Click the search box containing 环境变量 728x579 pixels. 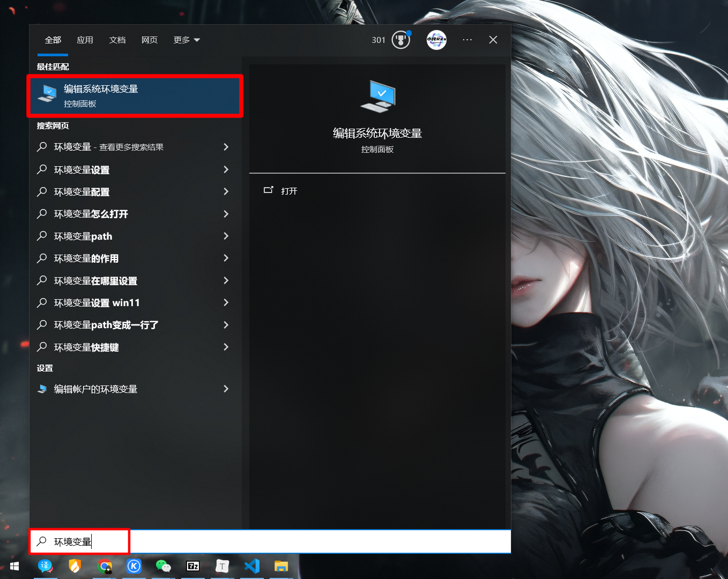click(268, 541)
